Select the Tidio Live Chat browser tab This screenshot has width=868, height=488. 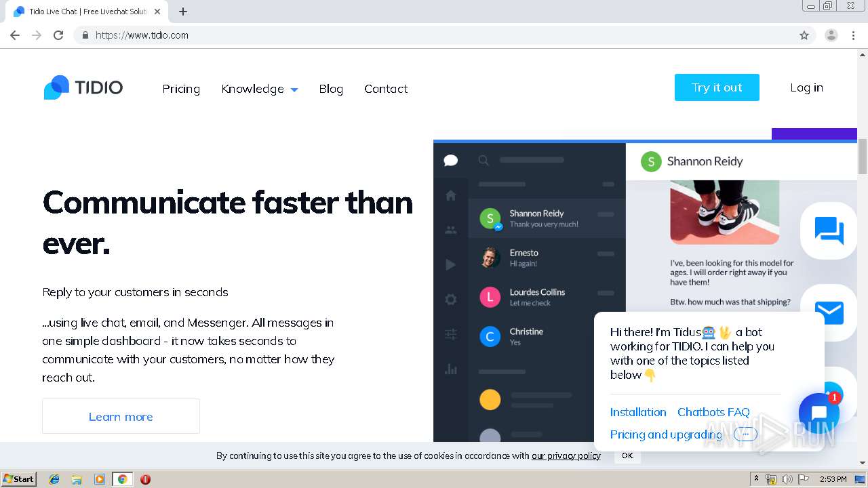coord(88,12)
